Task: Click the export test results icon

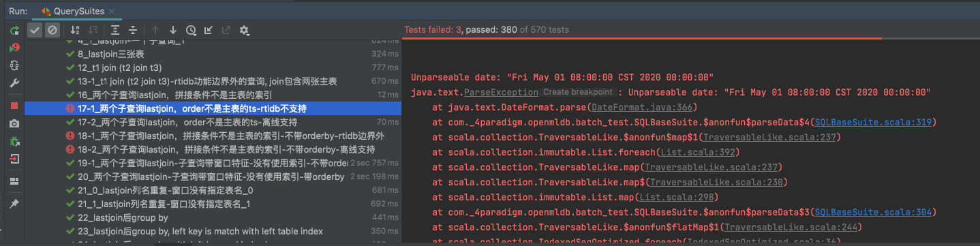Action: 226,30
